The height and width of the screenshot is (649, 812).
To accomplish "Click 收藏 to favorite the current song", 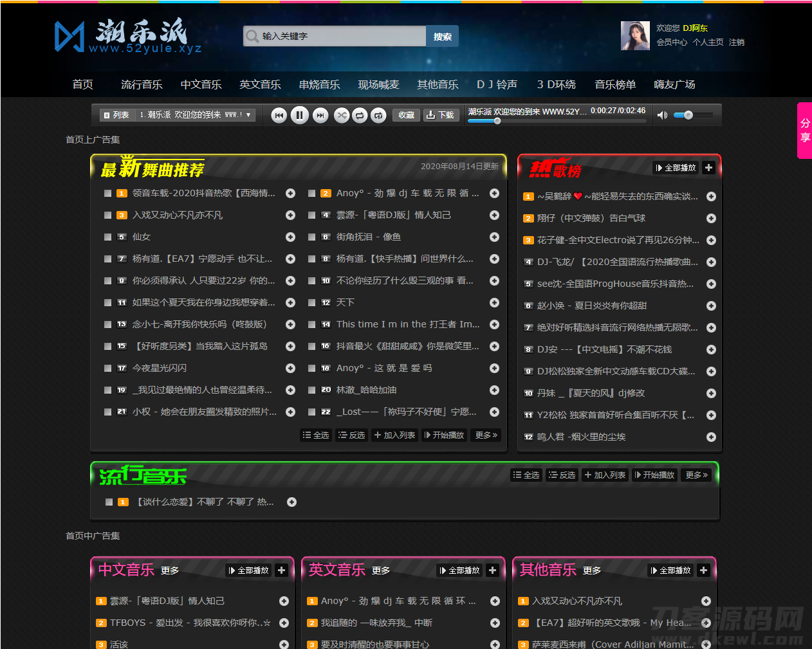I will click(x=406, y=115).
